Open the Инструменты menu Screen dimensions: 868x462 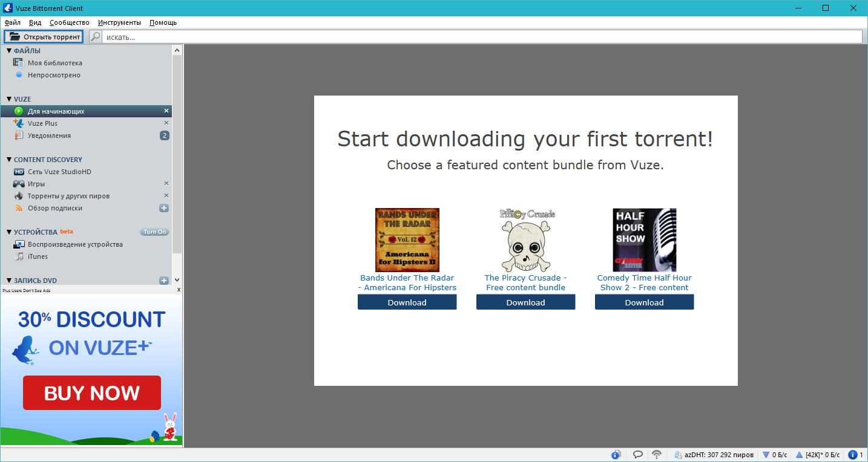coord(119,22)
